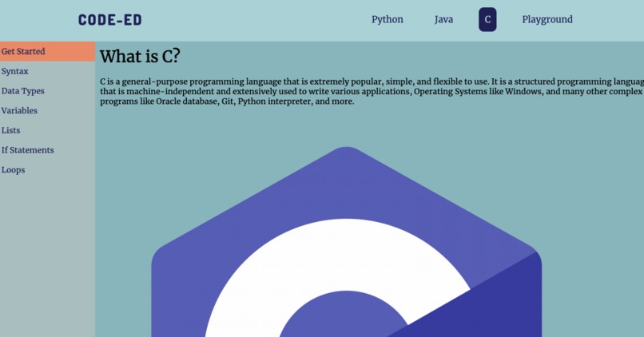Open the Variables lesson
Screen dimensions: 644x337
pyautogui.click(x=48, y=110)
